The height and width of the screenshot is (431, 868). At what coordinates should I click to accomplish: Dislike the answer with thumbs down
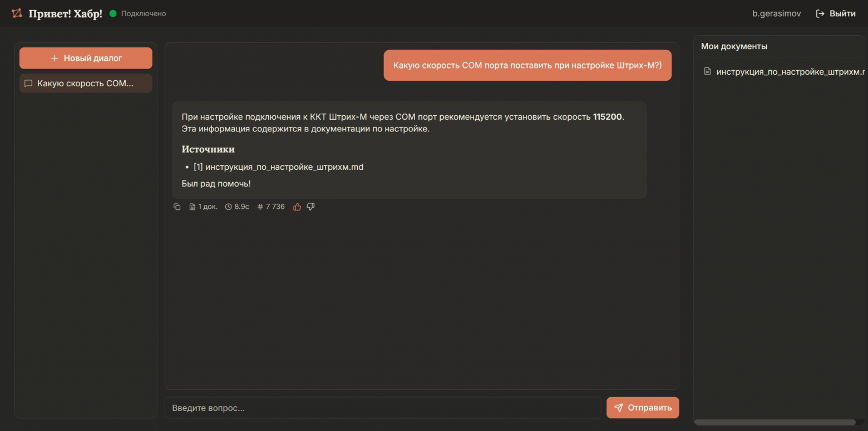[311, 207]
